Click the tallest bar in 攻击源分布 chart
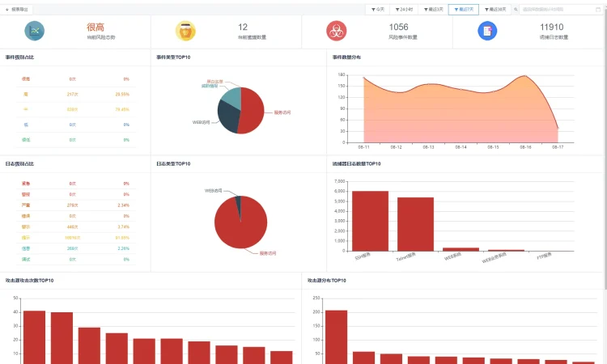Image resolution: width=607 pixels, height=364 pixels. tap(336, 336)
